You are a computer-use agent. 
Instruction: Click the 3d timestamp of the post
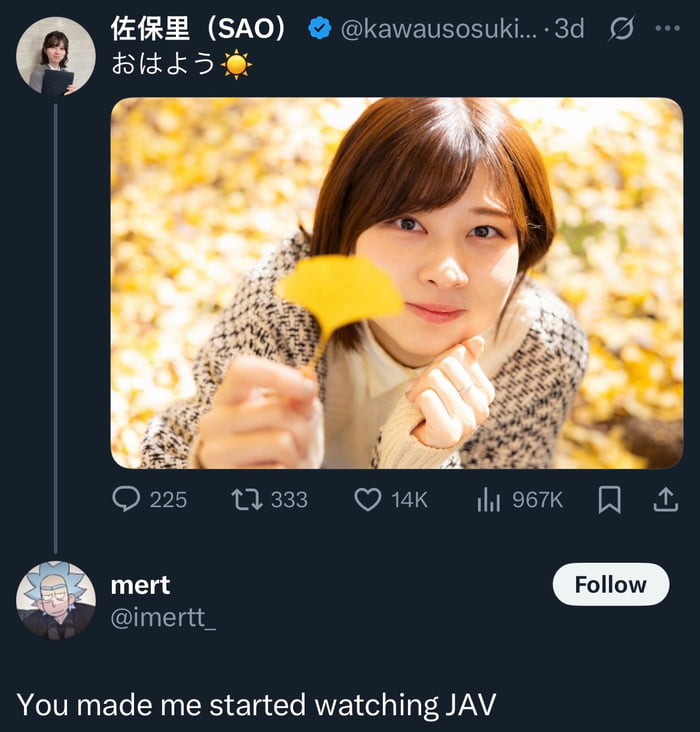pyautogui.click(x=569, y=29)
